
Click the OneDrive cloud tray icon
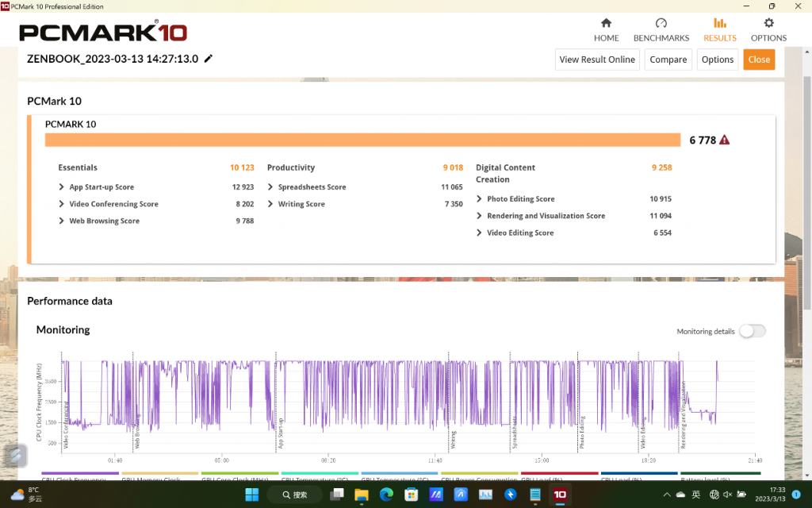[680, 495]
